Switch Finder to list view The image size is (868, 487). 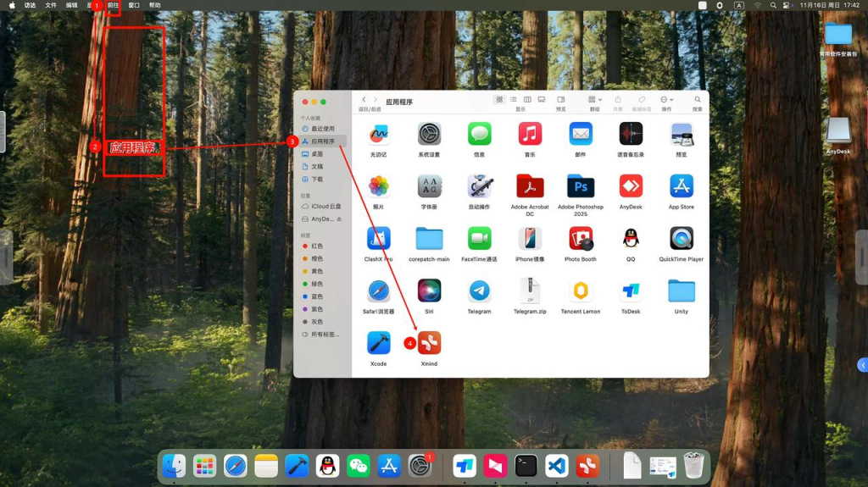pos(513,100)
